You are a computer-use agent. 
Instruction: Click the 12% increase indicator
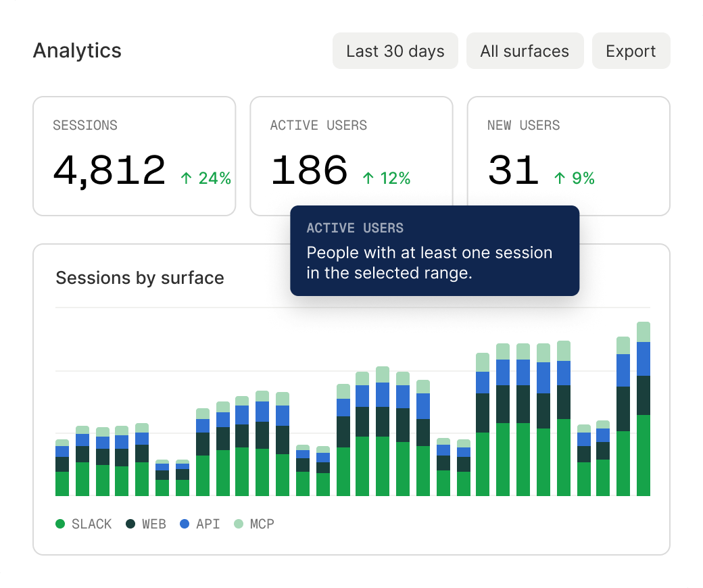pyautogui.click(x=387, y=178)
